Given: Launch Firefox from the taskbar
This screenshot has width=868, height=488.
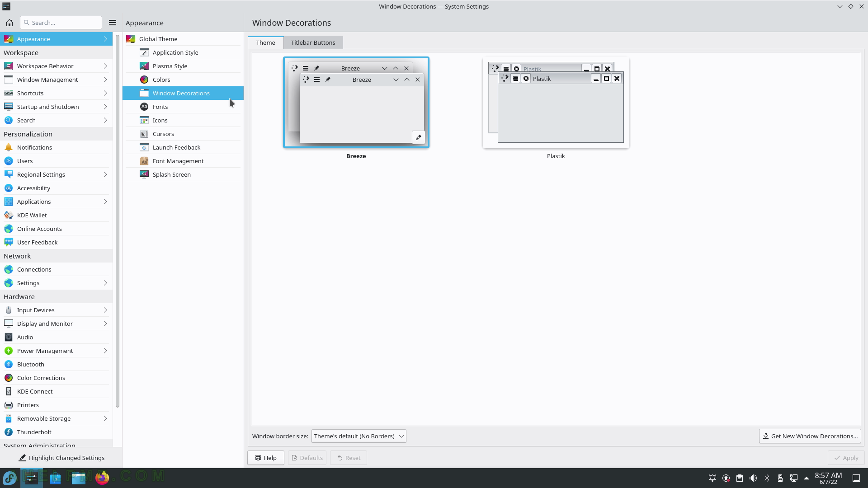Looking at the screenshot, I should click(x=102, y=478).
